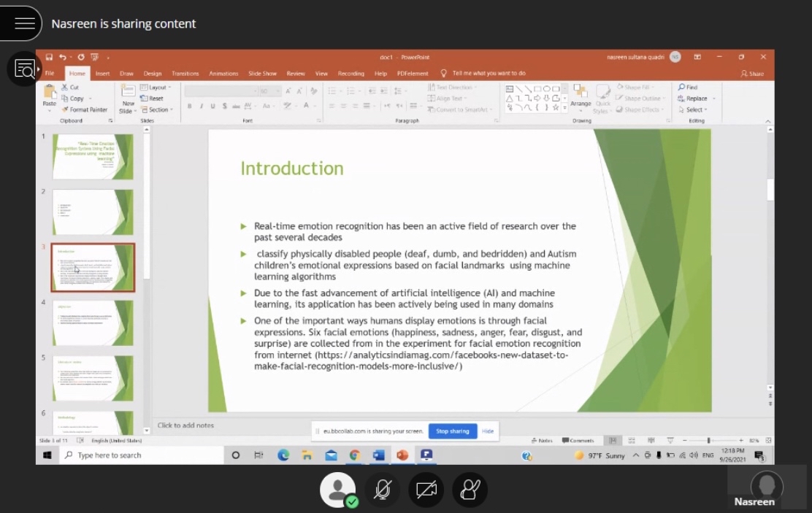Open Ribbon Display Options in title bar
The width and height of the screenshot is (812, 513).
pos(697,57)
